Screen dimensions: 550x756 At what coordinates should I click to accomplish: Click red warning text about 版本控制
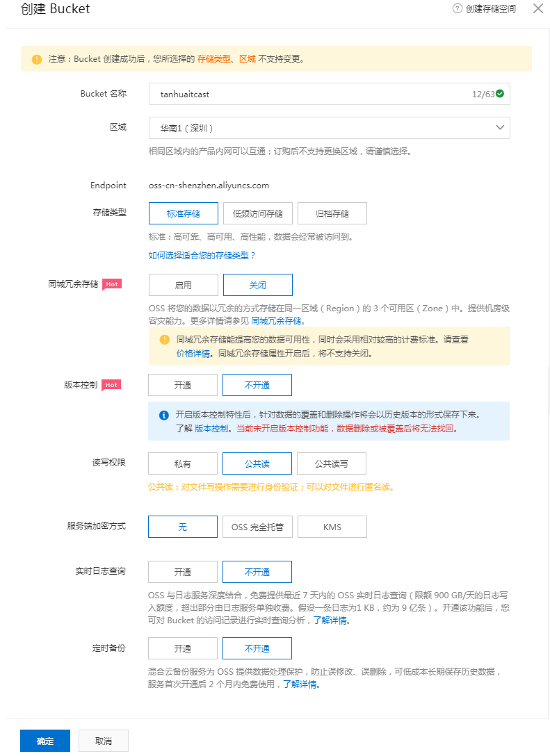[347, 429]
